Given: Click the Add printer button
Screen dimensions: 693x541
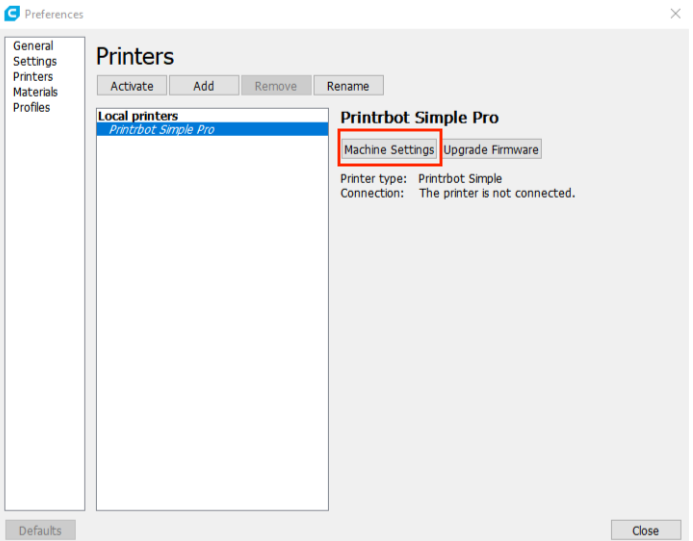Looking at the screenshot, I should tap(204, 86).
